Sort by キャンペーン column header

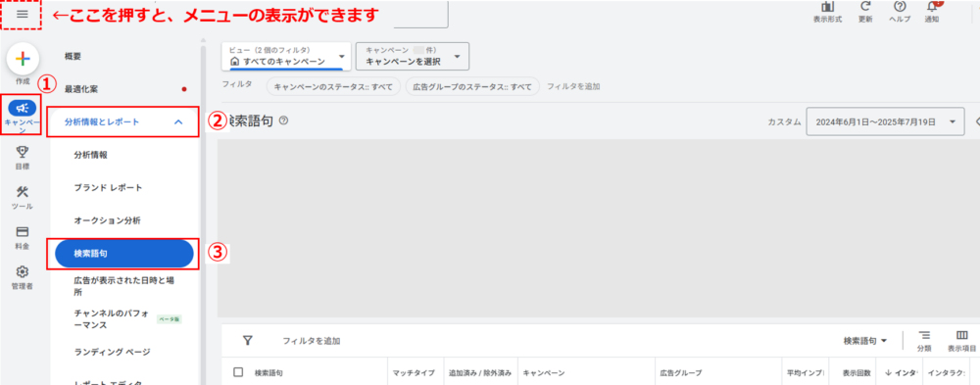[544, 372]
